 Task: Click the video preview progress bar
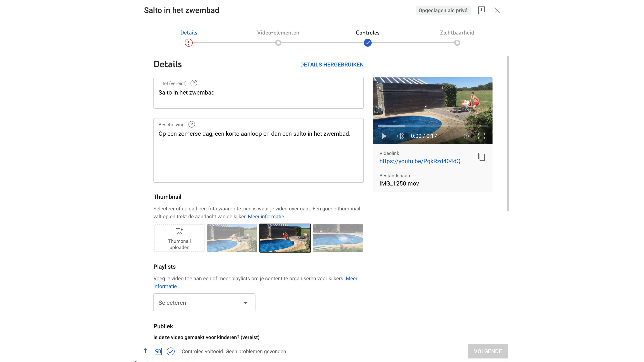pos(432,126)
